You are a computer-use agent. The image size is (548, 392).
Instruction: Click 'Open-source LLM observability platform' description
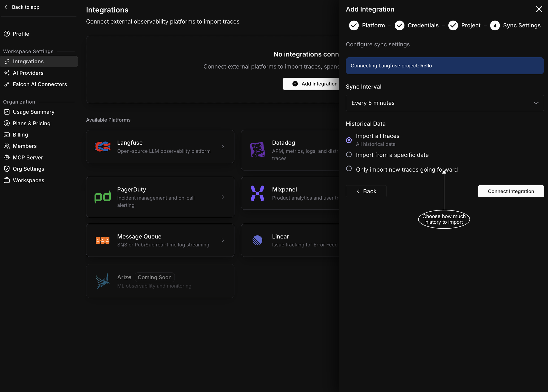click(x=164, y=151)
